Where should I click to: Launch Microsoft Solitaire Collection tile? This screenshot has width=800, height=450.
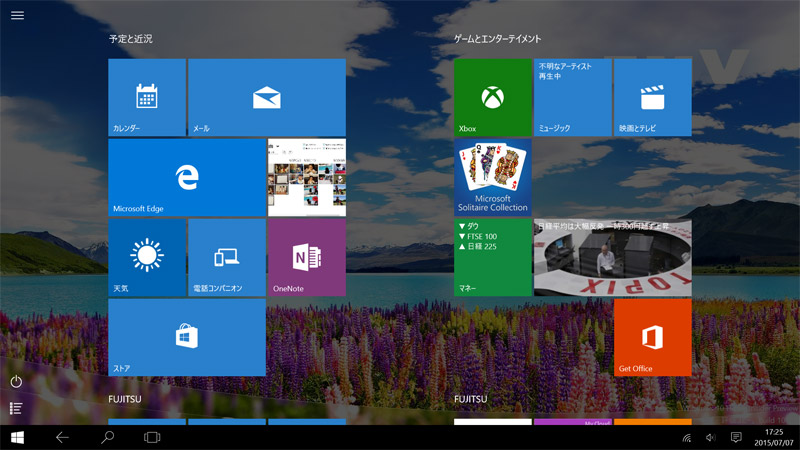(x=492, y=177)
